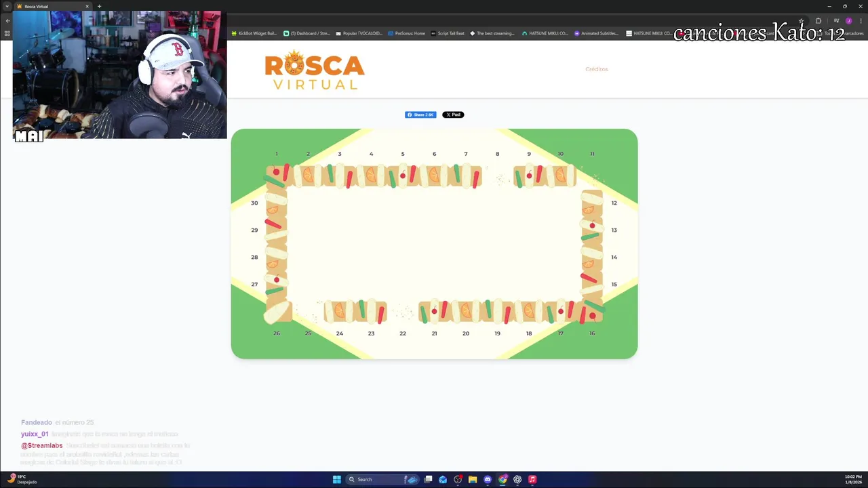Expand the tab search dropdown arrow
The height and width of the screenshot is (488, 868).
[7, 6]
